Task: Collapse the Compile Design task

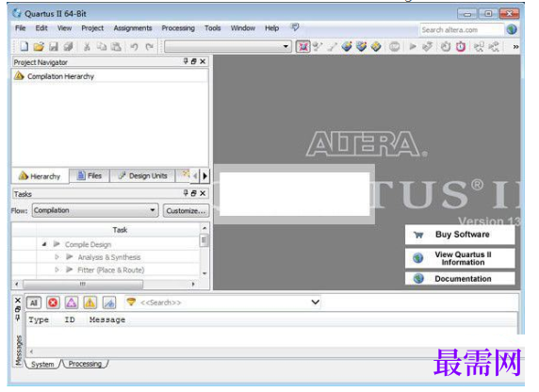Action: point(44,244)
